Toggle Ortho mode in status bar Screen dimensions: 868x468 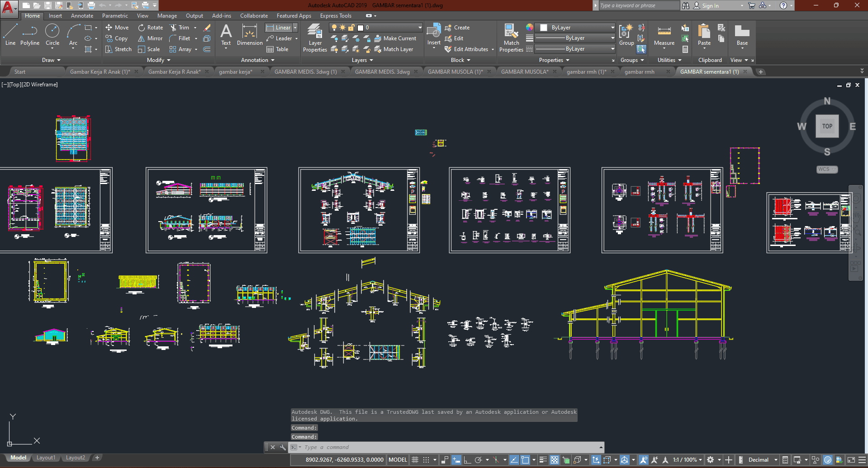click(x=467, y=460)
